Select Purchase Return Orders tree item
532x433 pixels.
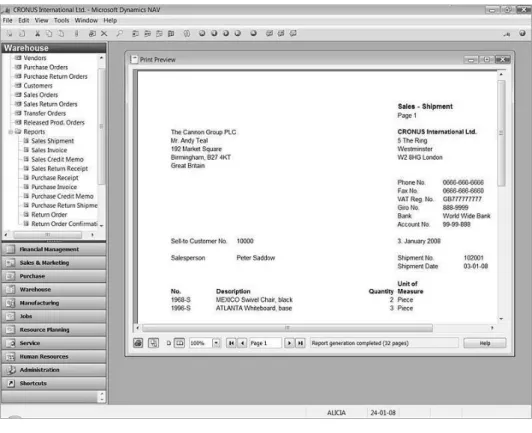click(55, 76)
